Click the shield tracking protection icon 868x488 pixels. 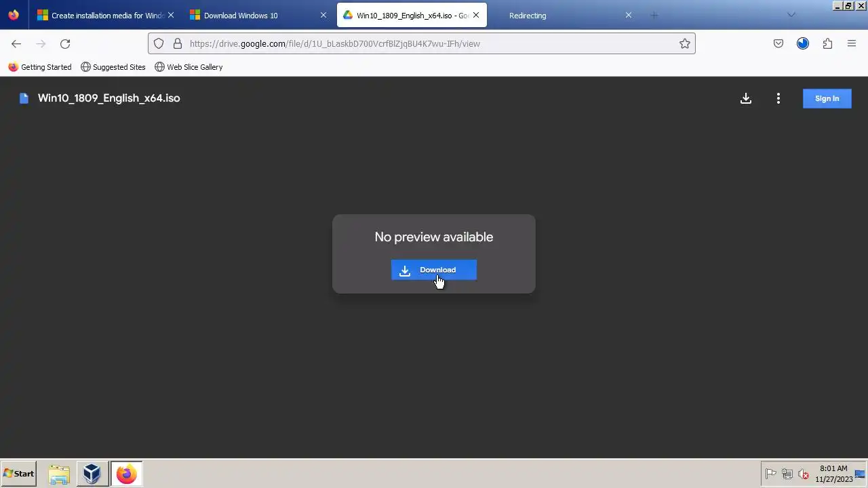(x=159, y=43)
